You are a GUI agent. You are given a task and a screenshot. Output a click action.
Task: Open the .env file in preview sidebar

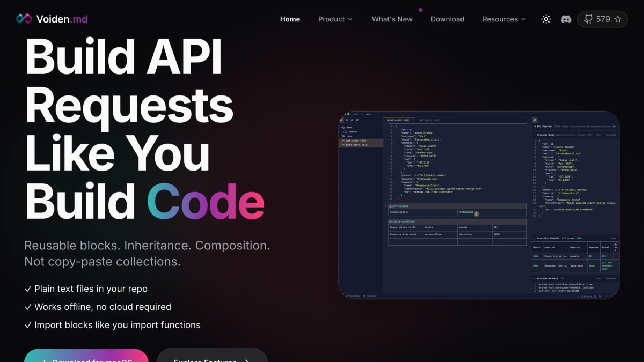coord(348,136)
